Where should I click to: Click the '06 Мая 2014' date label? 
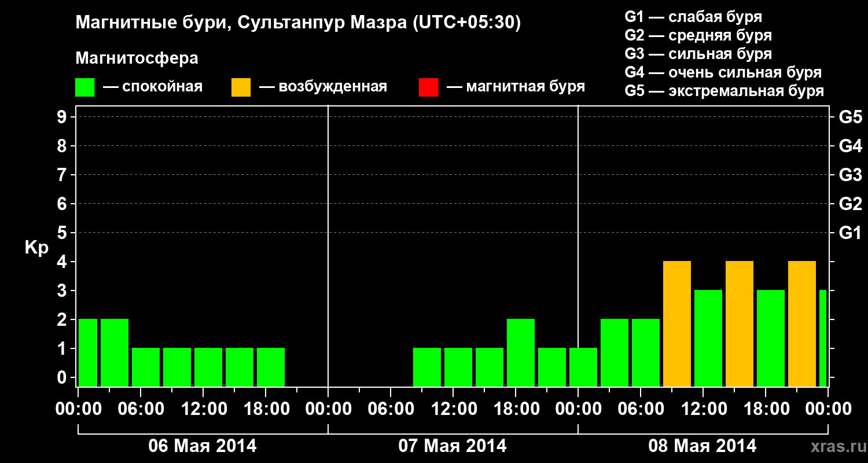click(203, 446)
